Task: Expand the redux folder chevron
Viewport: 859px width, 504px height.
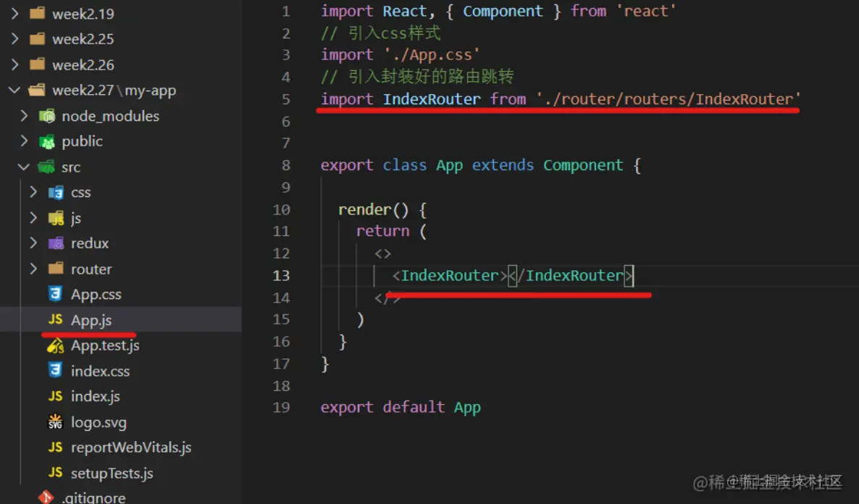Action: [x=33, y=243]
